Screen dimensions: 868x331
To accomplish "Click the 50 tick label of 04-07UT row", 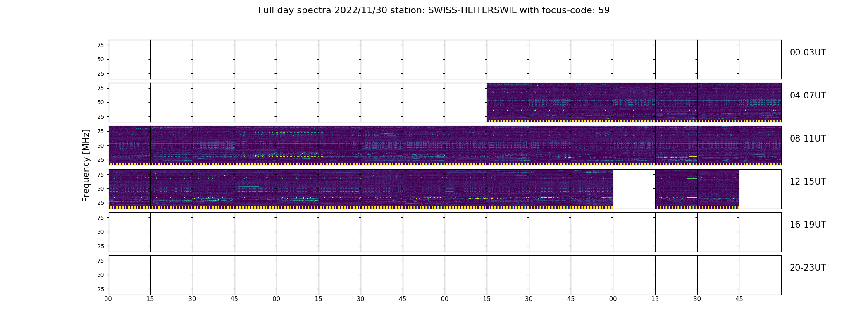I will [x=100, y=103].
